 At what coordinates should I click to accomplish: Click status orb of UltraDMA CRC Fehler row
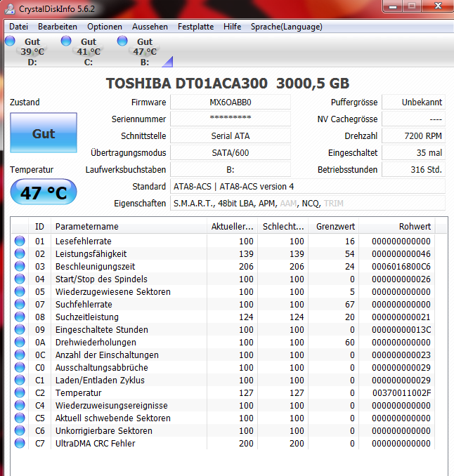pyautogui.click(x=20, y=443)
